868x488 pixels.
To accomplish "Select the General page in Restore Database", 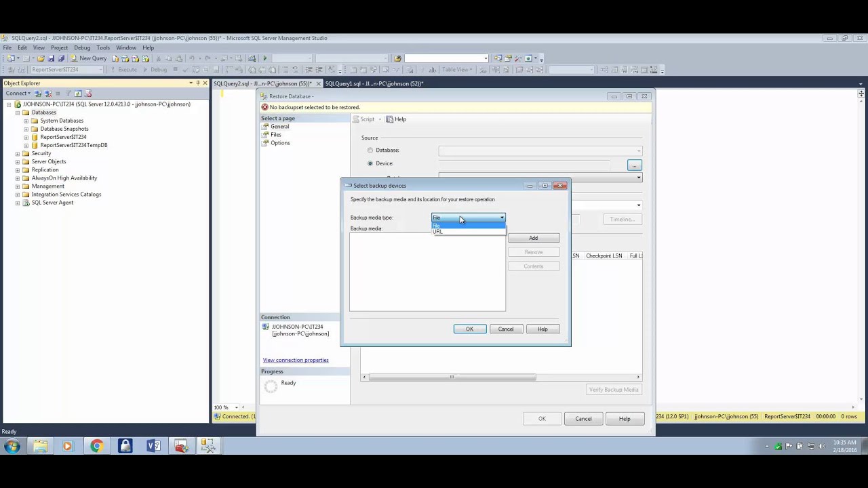I will point(279,127).
